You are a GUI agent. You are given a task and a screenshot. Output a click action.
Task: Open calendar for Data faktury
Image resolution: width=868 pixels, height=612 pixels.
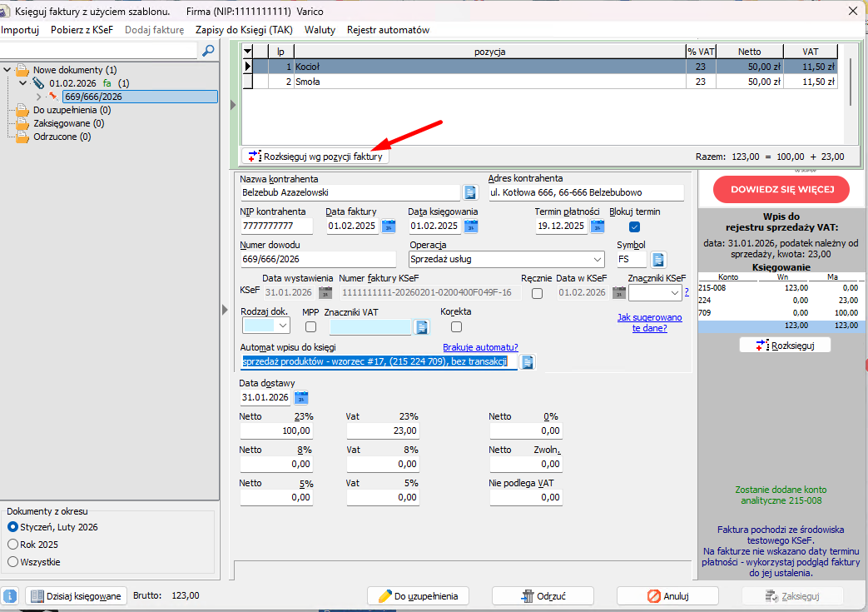[x=388, y=226]
